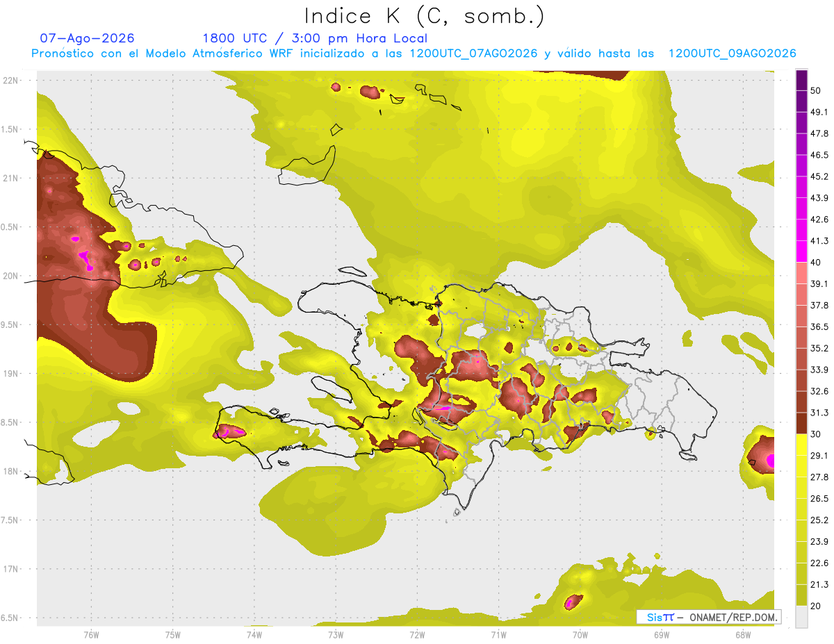Viewport: 834px width, 644px height.
Task: Click the colorbar value '41.3'
Action: [x=819, y=241]
